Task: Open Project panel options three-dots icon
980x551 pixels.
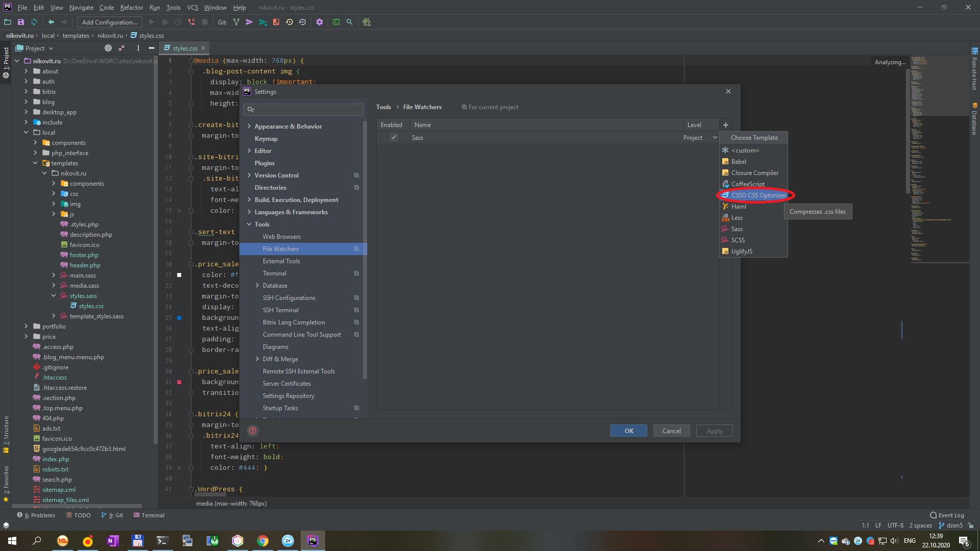Action: [138, 48]
